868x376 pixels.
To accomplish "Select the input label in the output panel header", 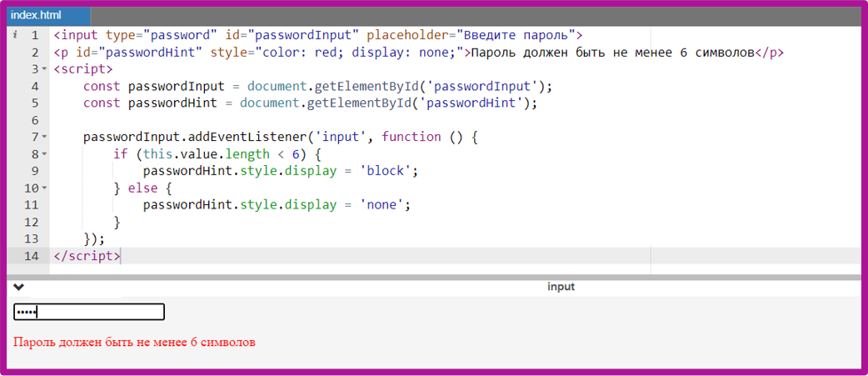I will pyautogui.click(x=561, y=287).
